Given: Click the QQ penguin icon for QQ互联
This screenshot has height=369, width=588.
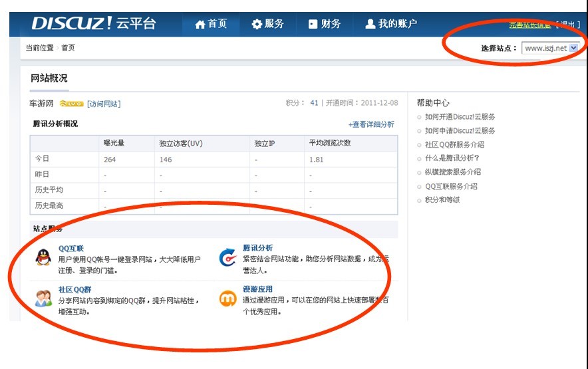Looking at the screenshot, I should pos(43,257).
